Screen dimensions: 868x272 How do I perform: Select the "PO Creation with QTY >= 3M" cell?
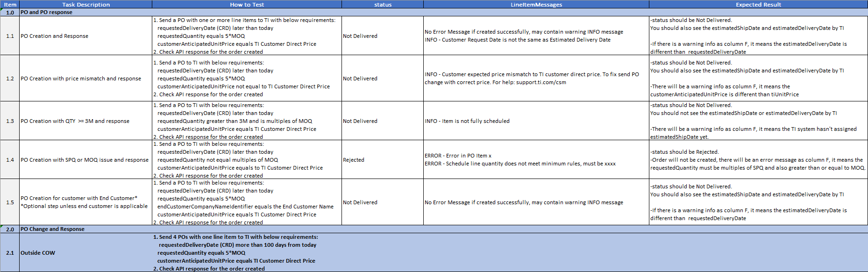coord(75,121)
